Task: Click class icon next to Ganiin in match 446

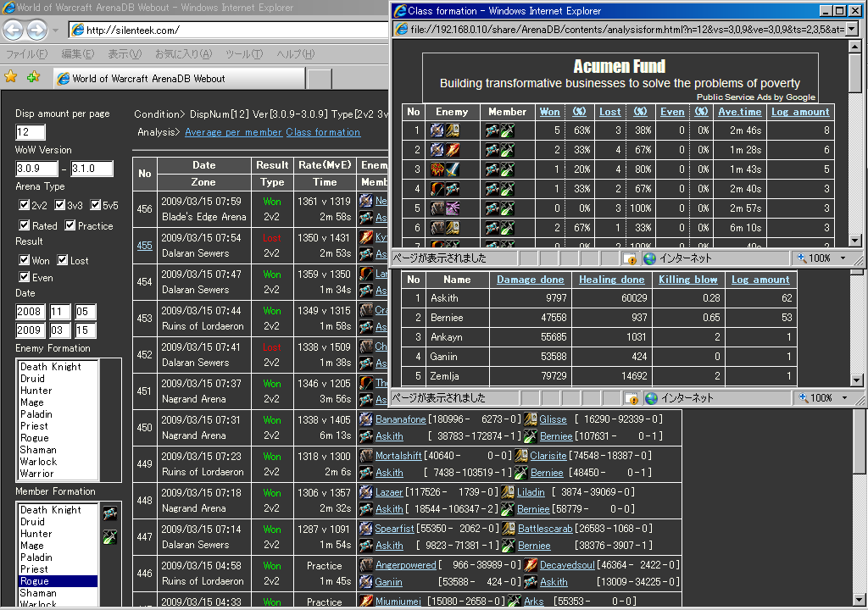Action: [366, 582]
